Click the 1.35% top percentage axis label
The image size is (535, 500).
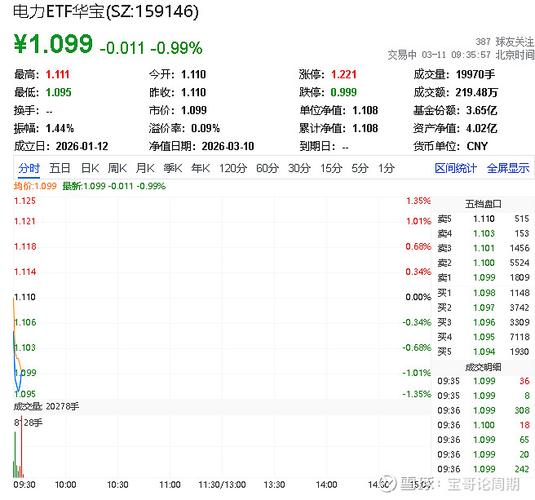[x=418, y=201]
